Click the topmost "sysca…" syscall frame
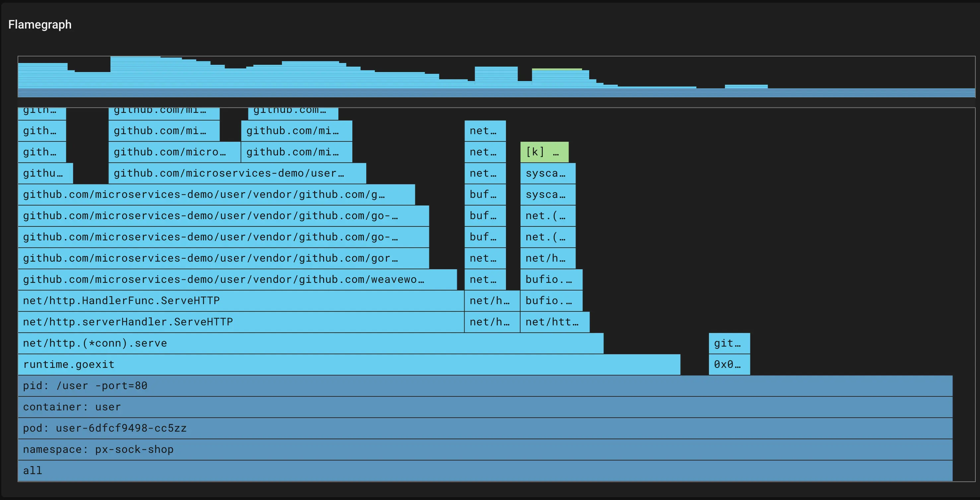 [547, 173]
